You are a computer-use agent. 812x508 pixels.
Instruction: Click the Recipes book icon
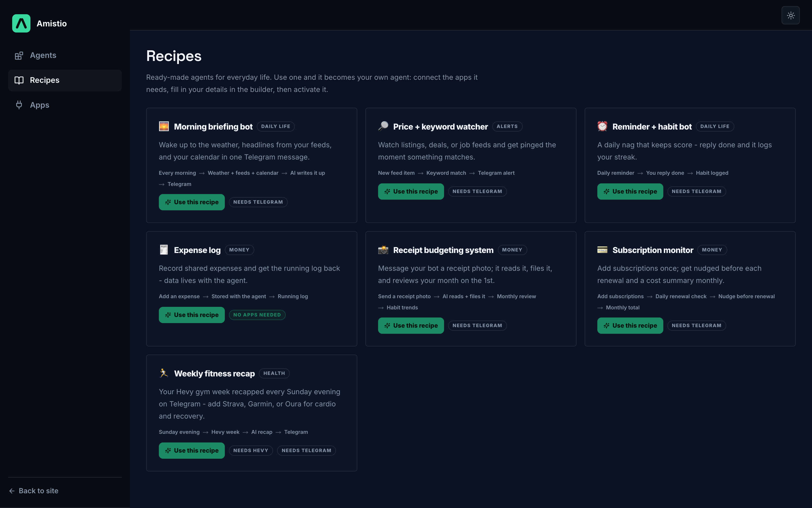click(x=19, y=80)
